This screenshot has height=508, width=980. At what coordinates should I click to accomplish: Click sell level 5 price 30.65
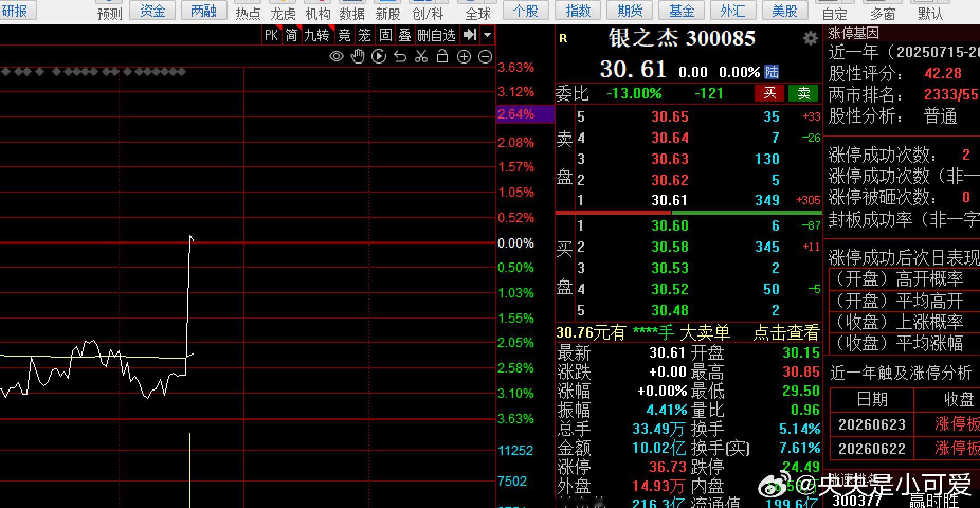pos(670,116)
